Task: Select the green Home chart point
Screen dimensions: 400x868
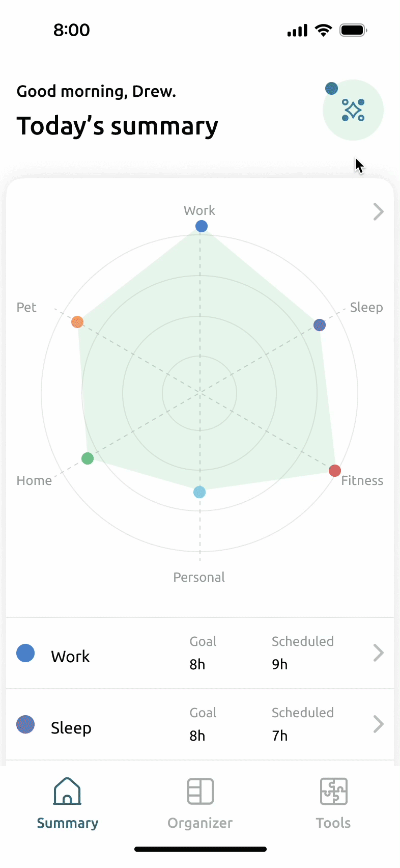Action: pos(88,458)
